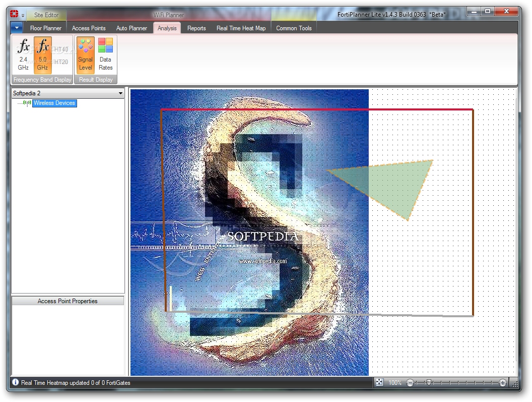Select the HT20 channel width option
The width and height of the screenshot is (532, 402).
tap(61, 62)
